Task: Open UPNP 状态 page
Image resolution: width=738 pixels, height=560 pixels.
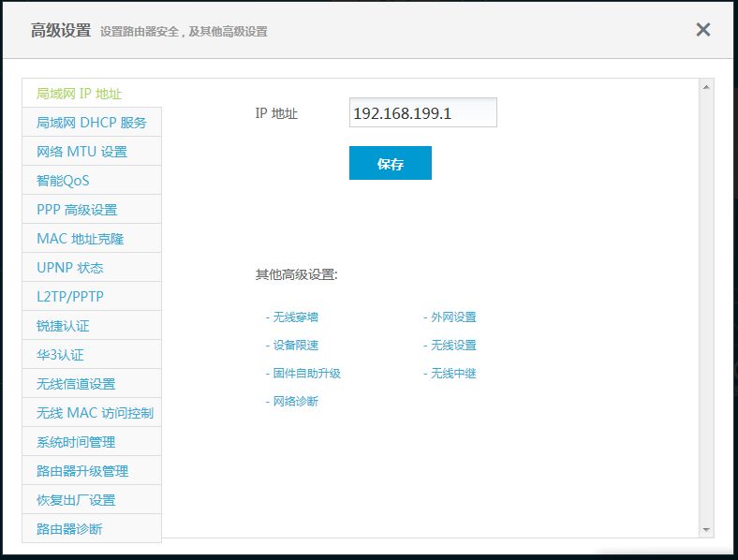Action: 70,268
